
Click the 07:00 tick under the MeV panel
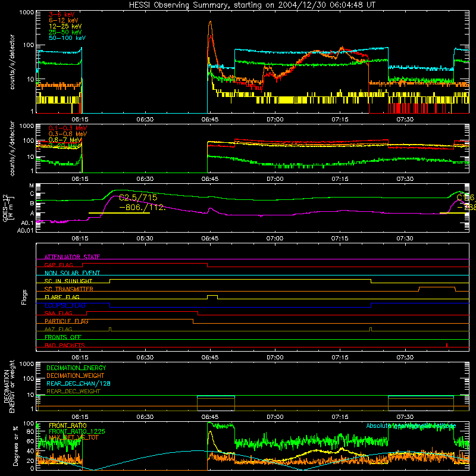click(275, 179)
